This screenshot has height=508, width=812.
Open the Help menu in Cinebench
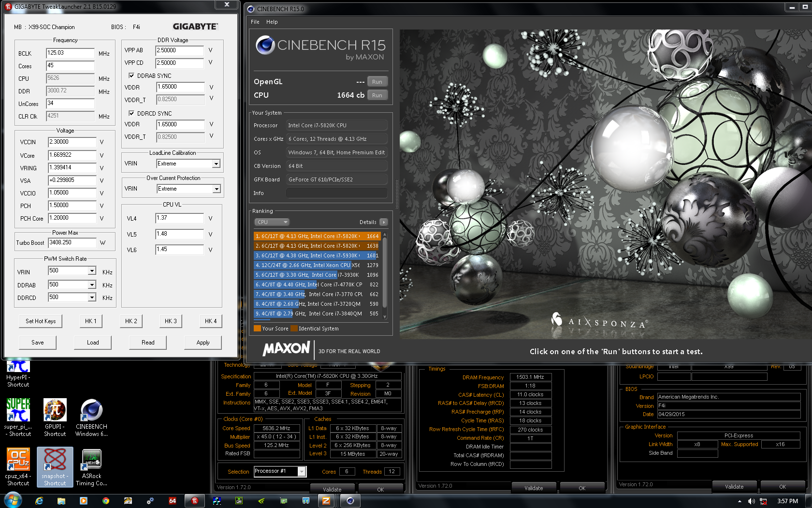[272, 22]
